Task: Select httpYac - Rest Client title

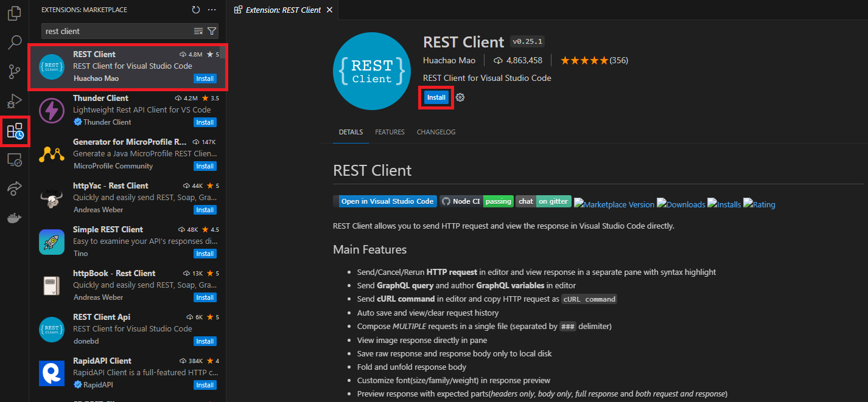Action: pyautogui.click(x=111, y=185)
